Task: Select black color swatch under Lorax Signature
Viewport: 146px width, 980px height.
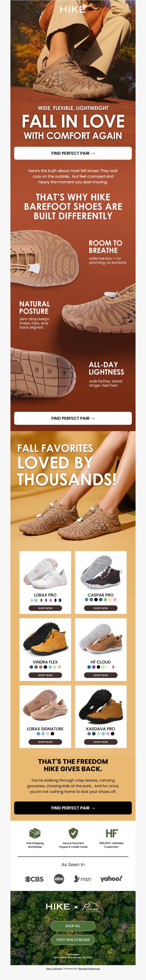Action: [x=52, y=734]
